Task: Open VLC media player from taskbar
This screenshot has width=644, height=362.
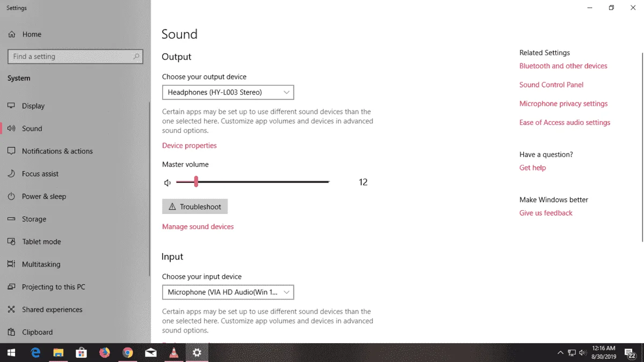Action: pos(174,352)
